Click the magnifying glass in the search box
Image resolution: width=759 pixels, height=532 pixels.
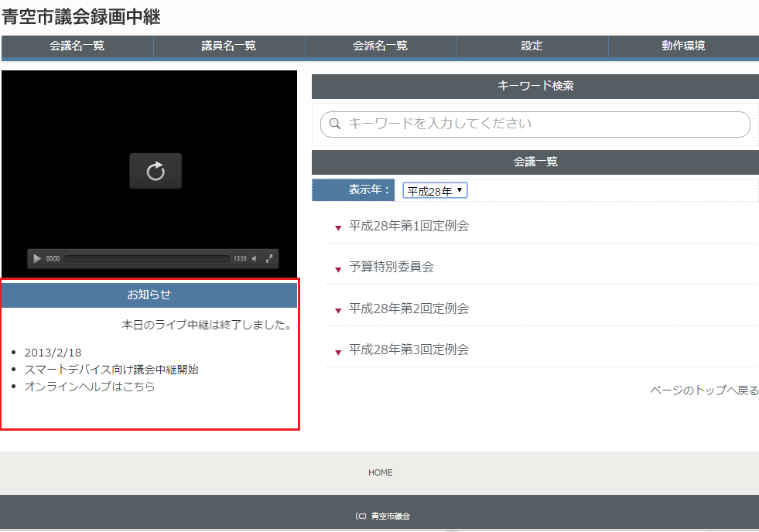tap(334, 124)
